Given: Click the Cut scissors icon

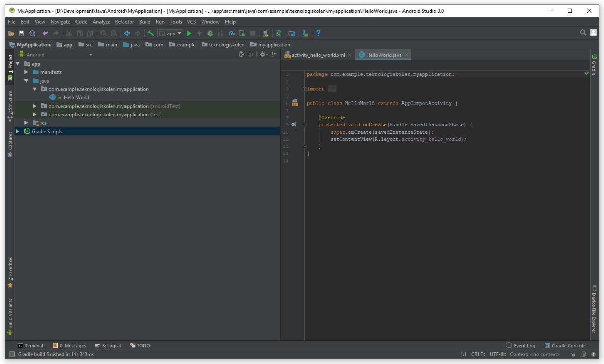Looking at the screenshot, I should [69, 34].
